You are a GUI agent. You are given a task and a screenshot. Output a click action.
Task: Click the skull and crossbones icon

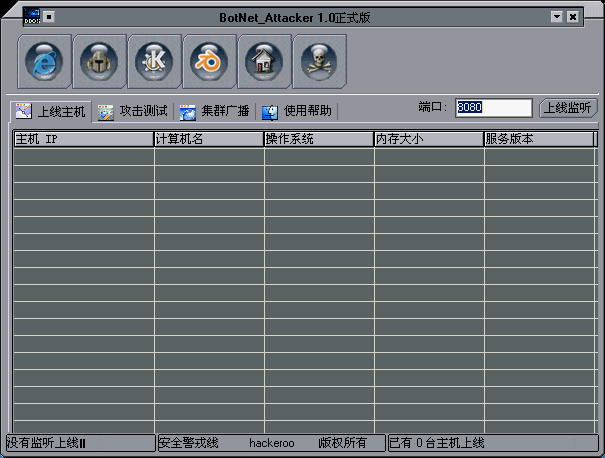[x=319, y=60]
